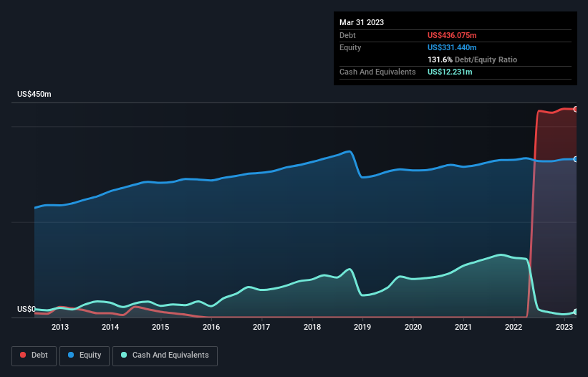Click the 131.6% Debt/Equity Ratio text
588x377 pixels.
472,59
